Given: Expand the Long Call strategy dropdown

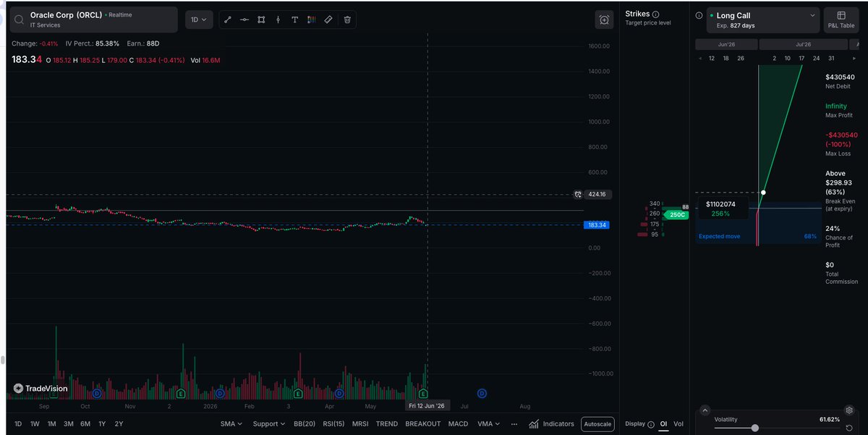Looking at the screenshot, I should pos(762,20).
